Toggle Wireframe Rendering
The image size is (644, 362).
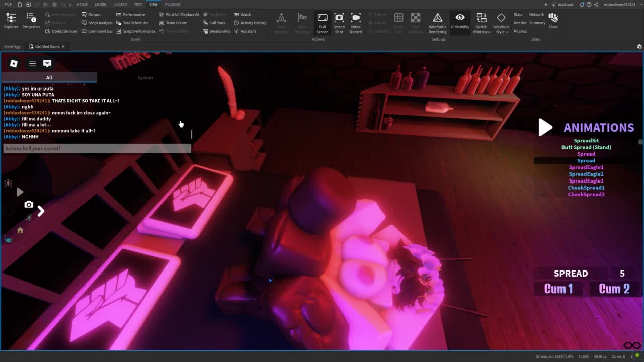437,23
